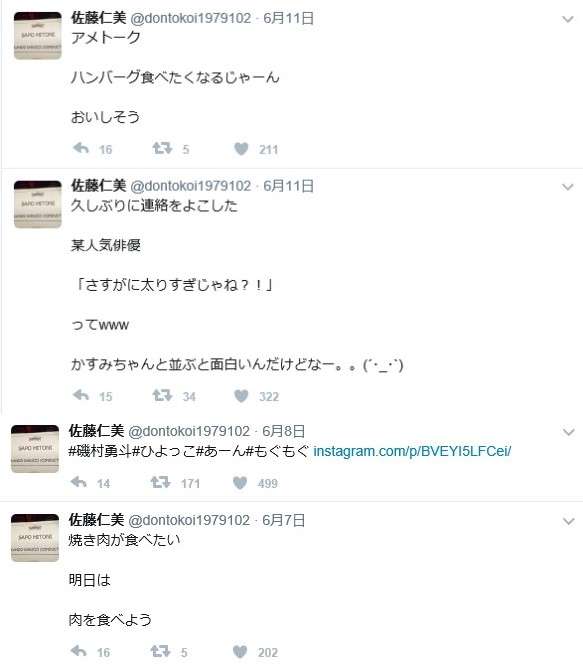Screen dimensions: 583x669
Task: Open the 6月8日 timestamp of the tweet
Action: click(283, 431)
